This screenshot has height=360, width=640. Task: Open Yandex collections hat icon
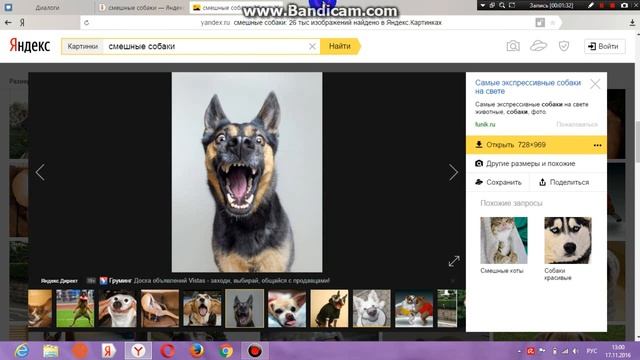tap(538, 46)
